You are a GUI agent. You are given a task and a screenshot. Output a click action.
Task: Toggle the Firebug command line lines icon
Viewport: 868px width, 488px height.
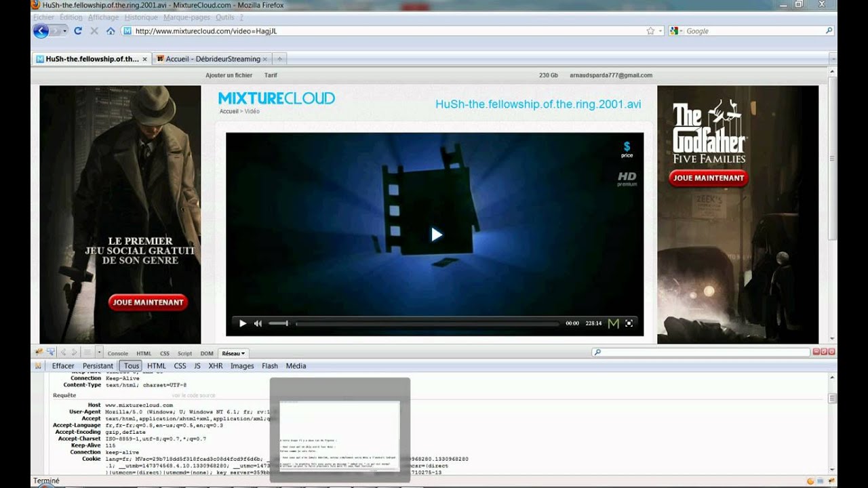coord(87,352)
